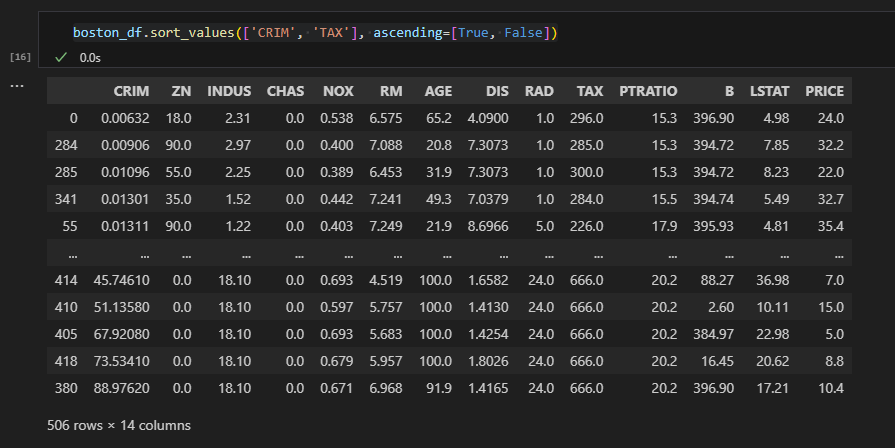Click RM value 7.088
The image size is (895, 448).
386,146
